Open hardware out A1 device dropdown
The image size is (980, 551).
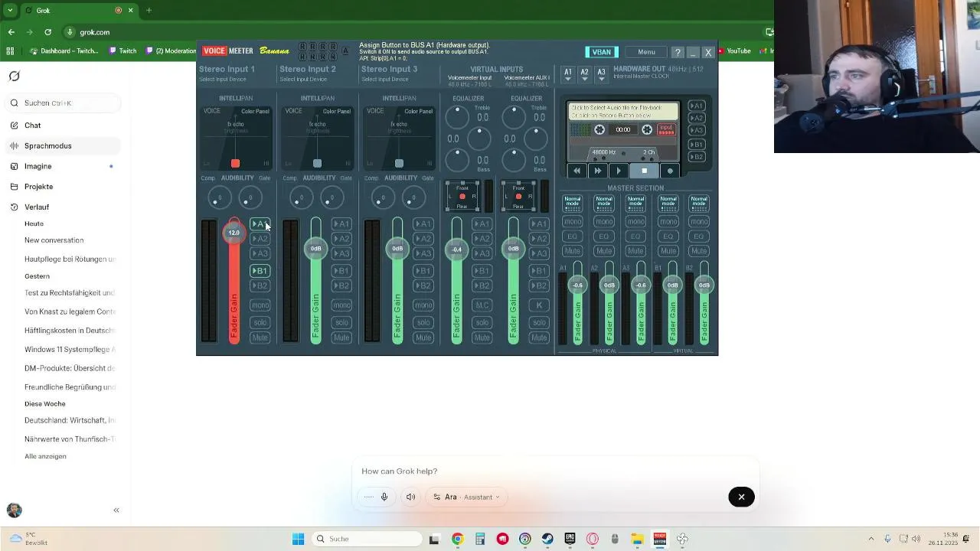tap(568, 74)
